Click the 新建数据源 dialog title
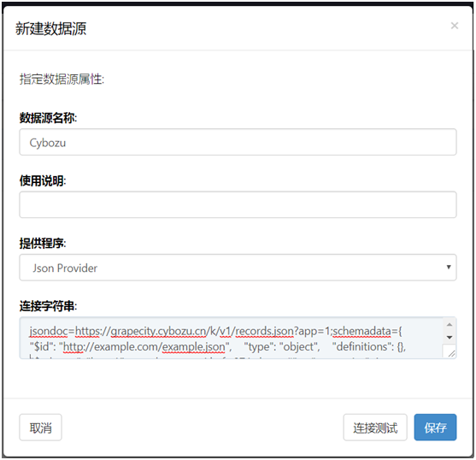 51,29
